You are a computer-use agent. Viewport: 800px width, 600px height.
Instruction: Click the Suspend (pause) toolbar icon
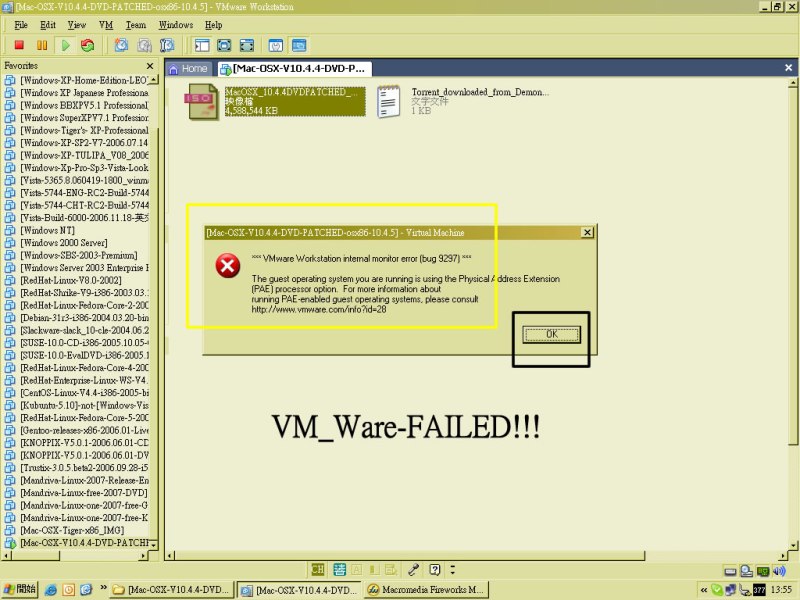click(42, 45)
